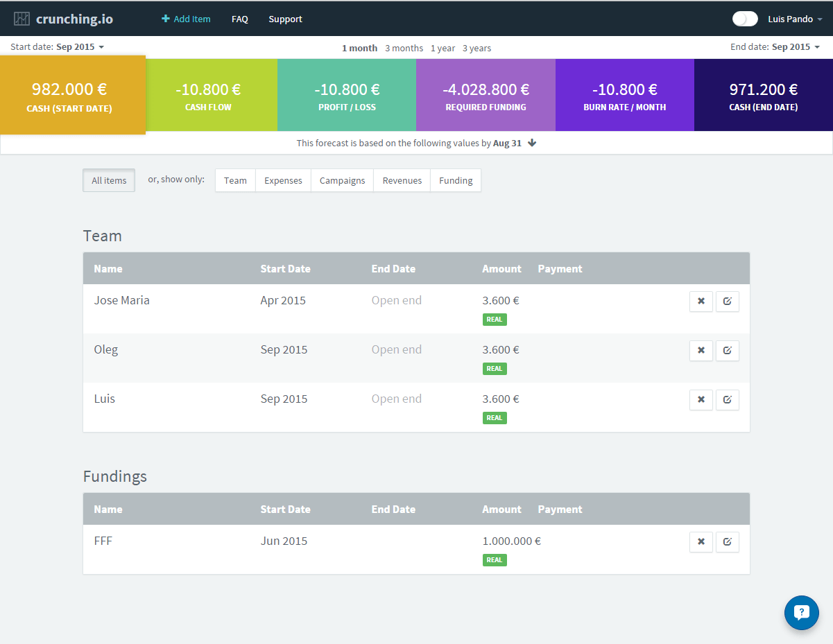Remove Oleg using the X icon

click(x=701, y=351)
